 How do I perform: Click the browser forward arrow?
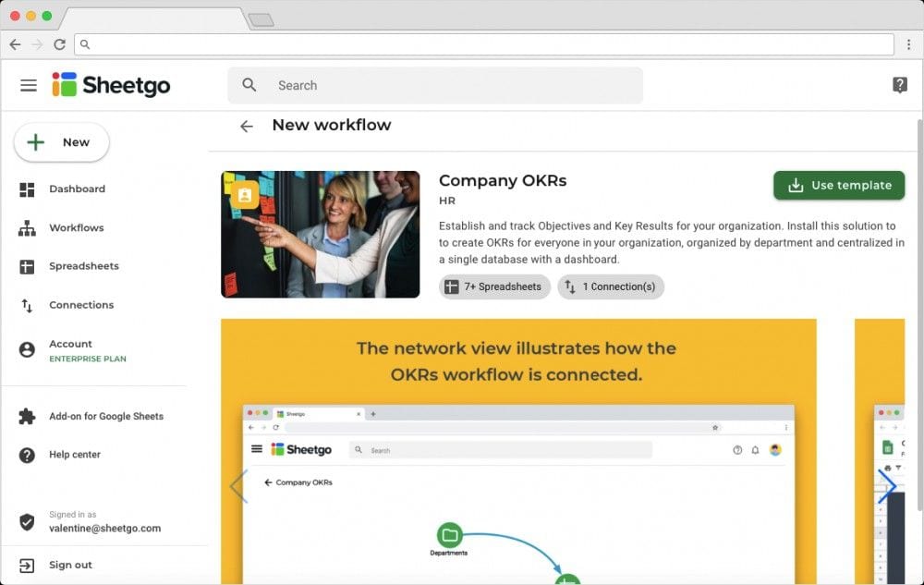tap(37, 44)
